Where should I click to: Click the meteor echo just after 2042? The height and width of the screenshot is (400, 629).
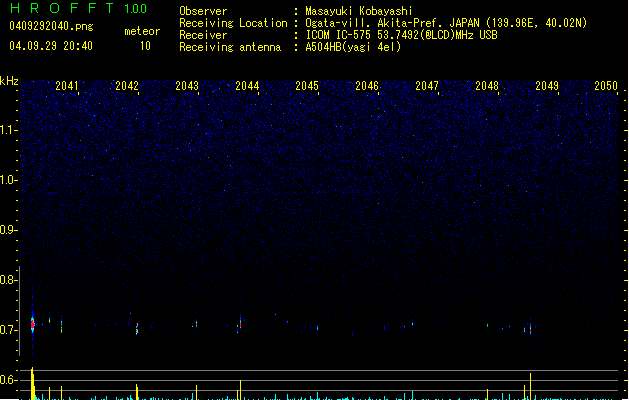[x=137, y=328]
